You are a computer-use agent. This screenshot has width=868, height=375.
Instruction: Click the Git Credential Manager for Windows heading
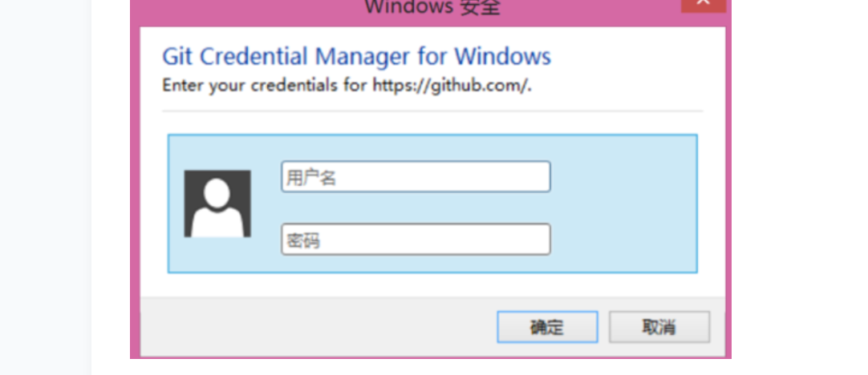356,57
